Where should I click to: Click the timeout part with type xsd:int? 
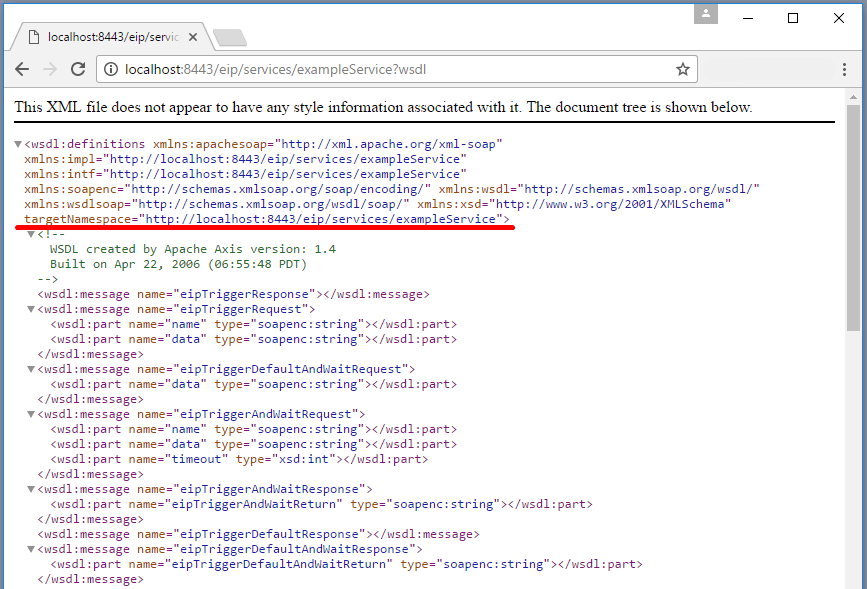click(x=239, y=459)
